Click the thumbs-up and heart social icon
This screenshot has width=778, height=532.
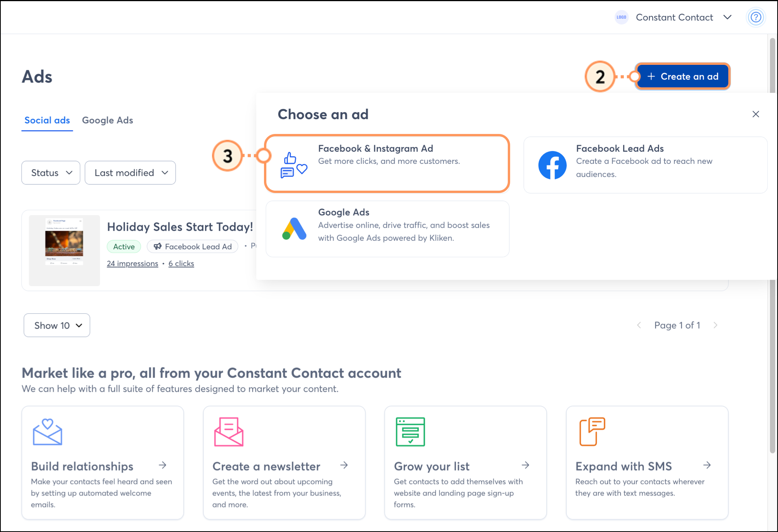click(x=293, y=165)
